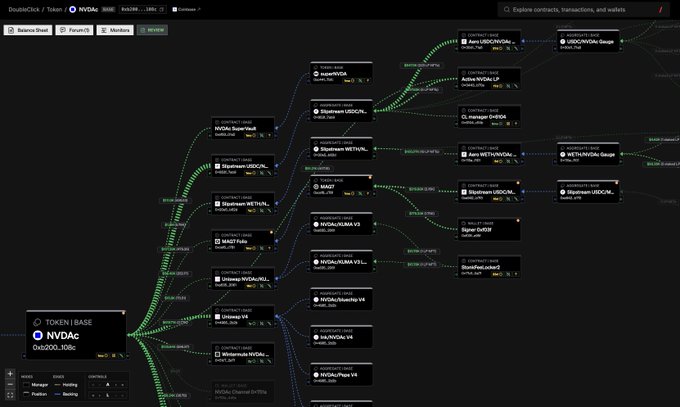This screenshot has width=680, height=407.
Task: Zoom in on the graph canvas
Action: pos(10,374)
